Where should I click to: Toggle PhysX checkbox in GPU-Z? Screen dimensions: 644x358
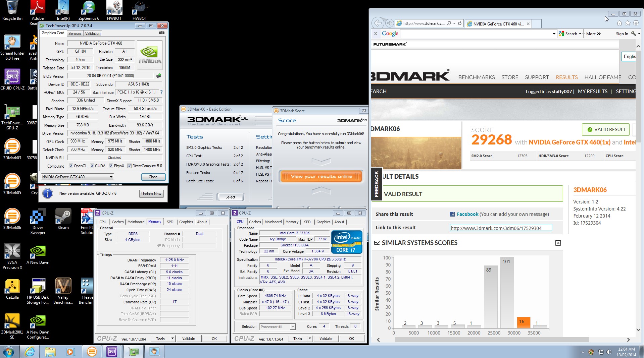(111, 166)
